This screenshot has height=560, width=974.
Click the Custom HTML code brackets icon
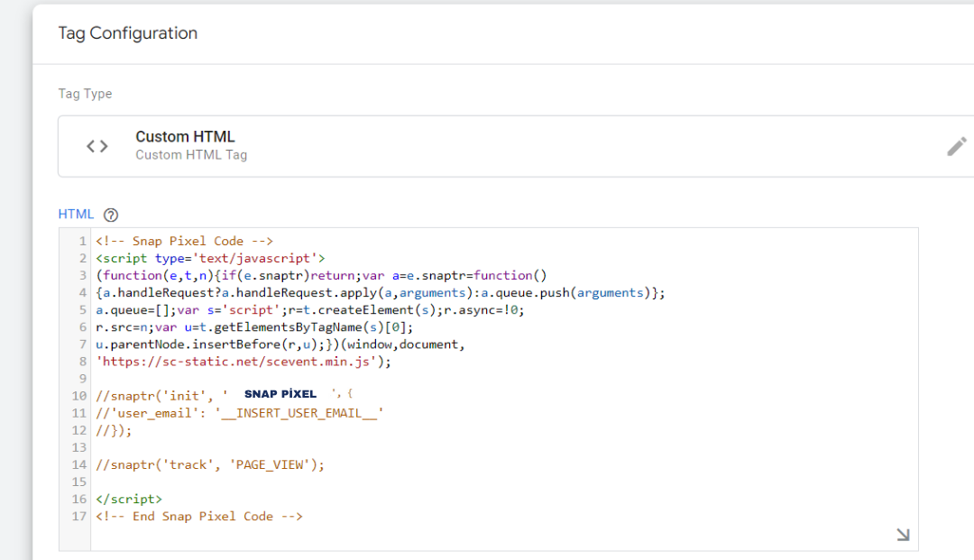coord(97,146)
